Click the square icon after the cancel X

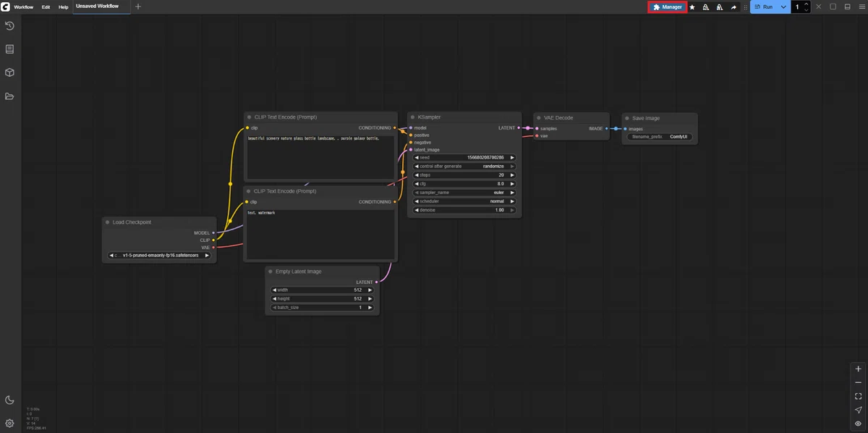click(x=833, y=7)
